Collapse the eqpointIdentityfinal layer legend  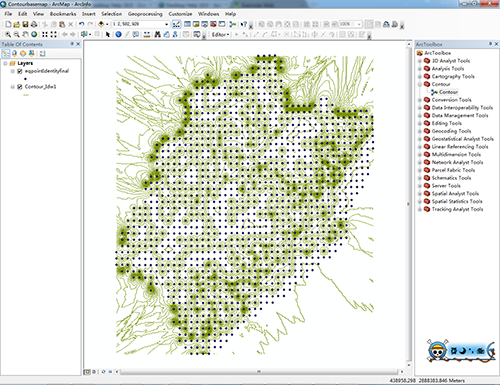[x=12, y=71]
